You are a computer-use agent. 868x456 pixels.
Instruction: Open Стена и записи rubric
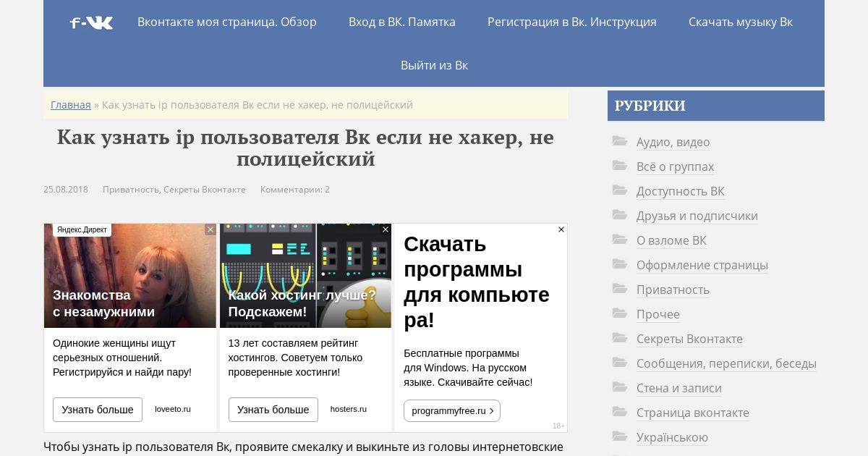pyautogui.click(x=679, y=389)
